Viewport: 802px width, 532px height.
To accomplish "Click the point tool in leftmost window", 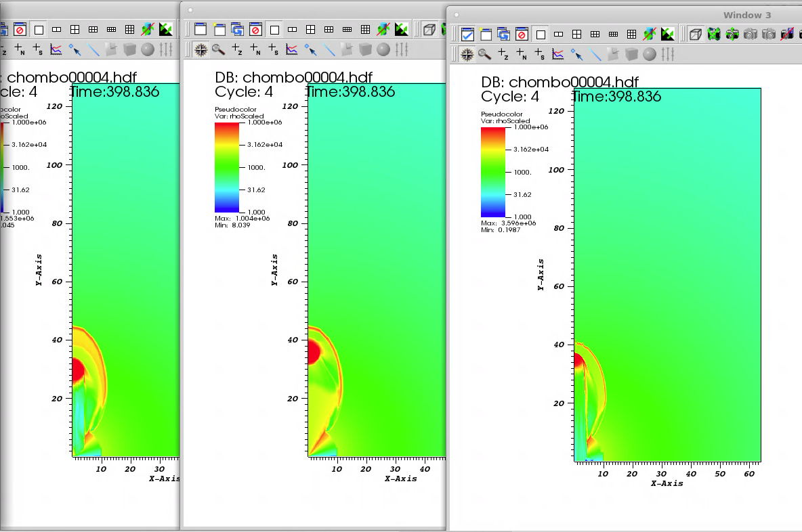I will tap(75, 49).
